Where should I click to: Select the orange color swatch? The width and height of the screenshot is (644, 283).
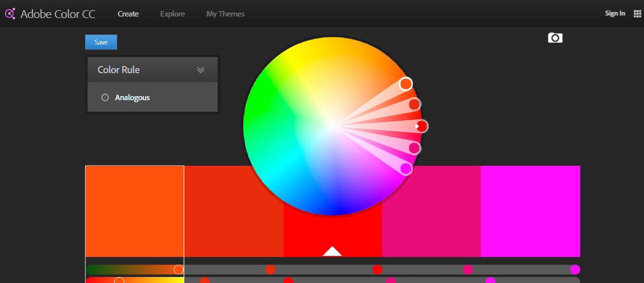click(135, 210)
